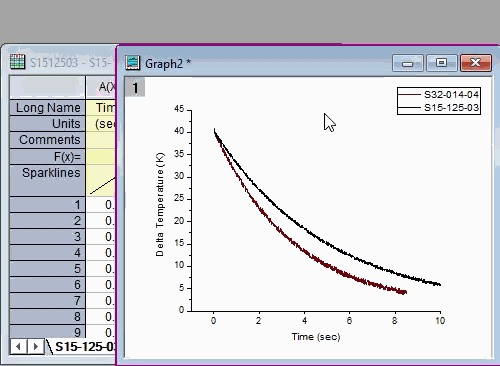The image size is (500, 366).
Task: Click the worksheet window title S1512503
Action: click(54, 63)
